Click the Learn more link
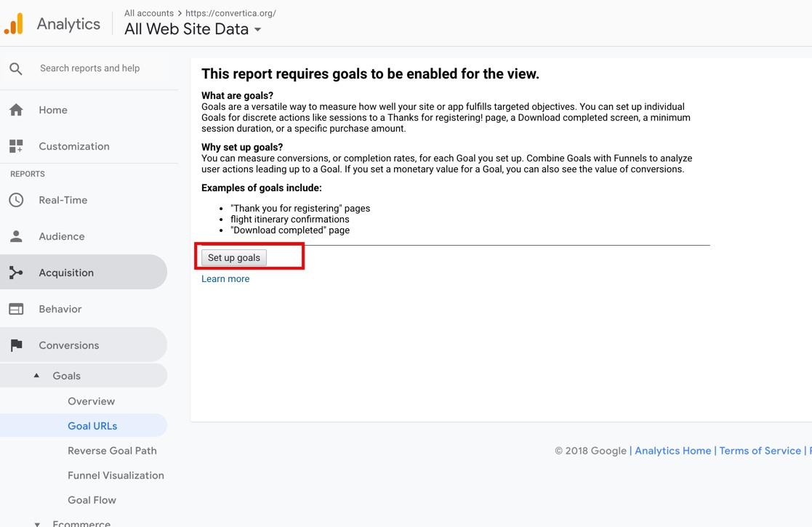 tap(225, 279)
